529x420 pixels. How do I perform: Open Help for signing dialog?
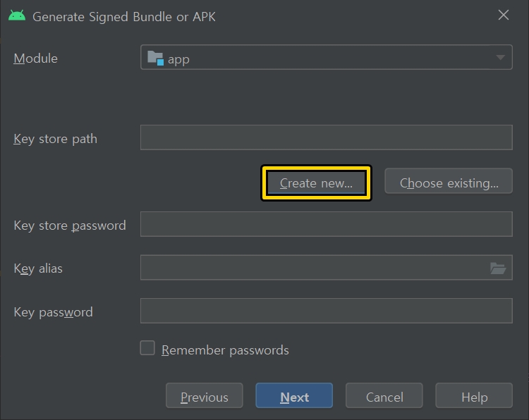point(474,395)
